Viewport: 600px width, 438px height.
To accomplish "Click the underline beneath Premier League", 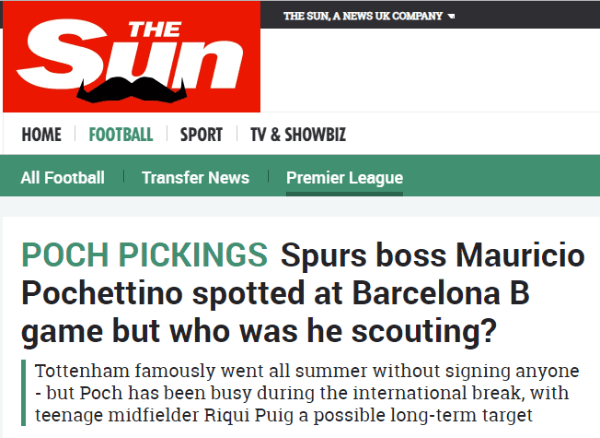I will [x=344, y=193].
